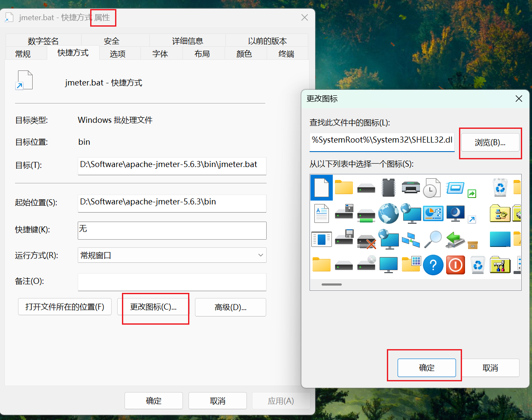Go to the 详细信息 tab
Image resolution: width=532 pixels, height=420 pixels.
pyautogui.click(x=188, y=41)
